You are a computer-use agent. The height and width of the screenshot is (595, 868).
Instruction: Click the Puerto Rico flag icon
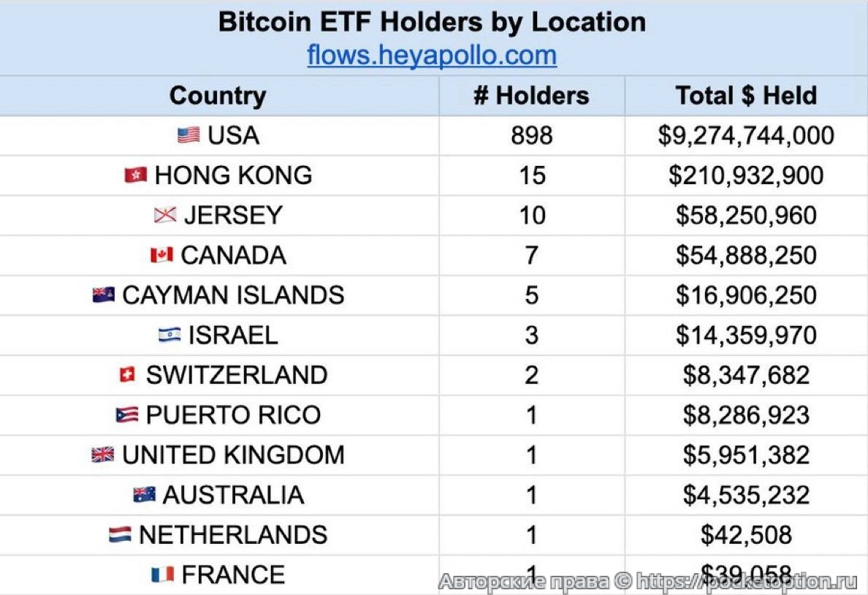pos(127,415)
